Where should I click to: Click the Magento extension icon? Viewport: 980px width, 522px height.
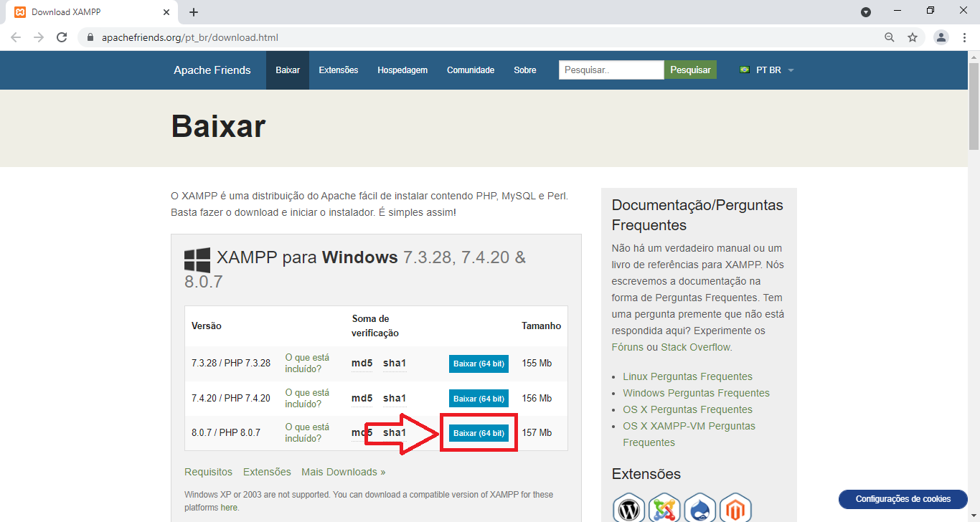[x=735, y=508]
